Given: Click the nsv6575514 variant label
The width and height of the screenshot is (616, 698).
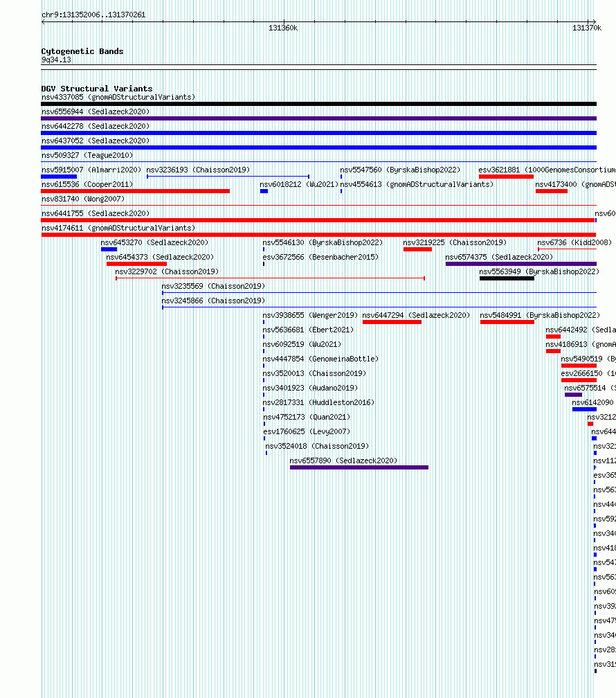Looking at the screenshot, I should [590, 388].
